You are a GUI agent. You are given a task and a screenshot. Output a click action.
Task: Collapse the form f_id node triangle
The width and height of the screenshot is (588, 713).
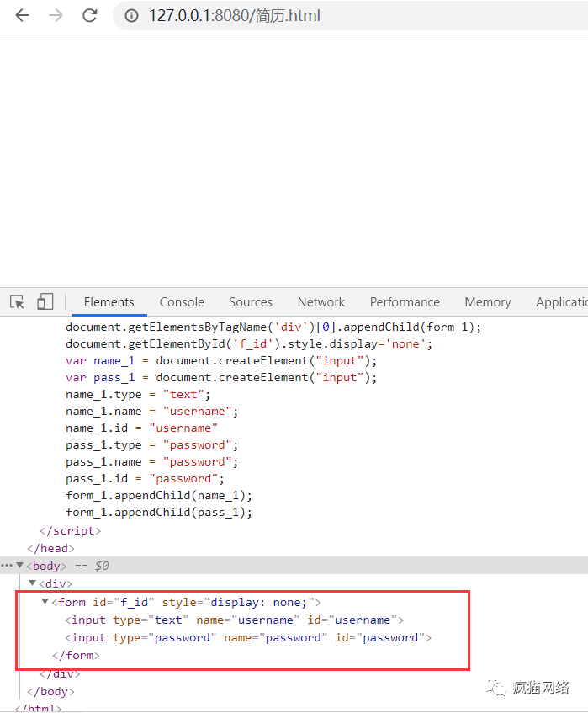(x=45, y=601)
